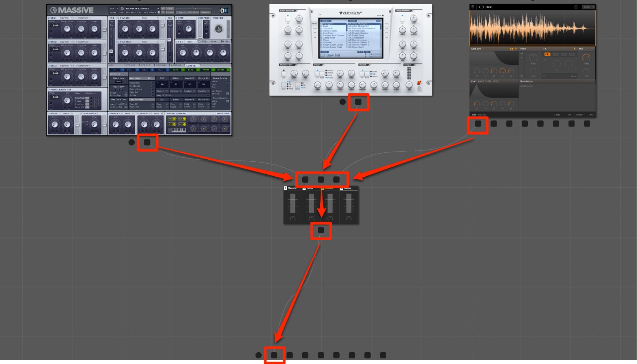Open the left hamburger menu in Nexus
This screenshot has height=364, width=637.
point(312,11)
